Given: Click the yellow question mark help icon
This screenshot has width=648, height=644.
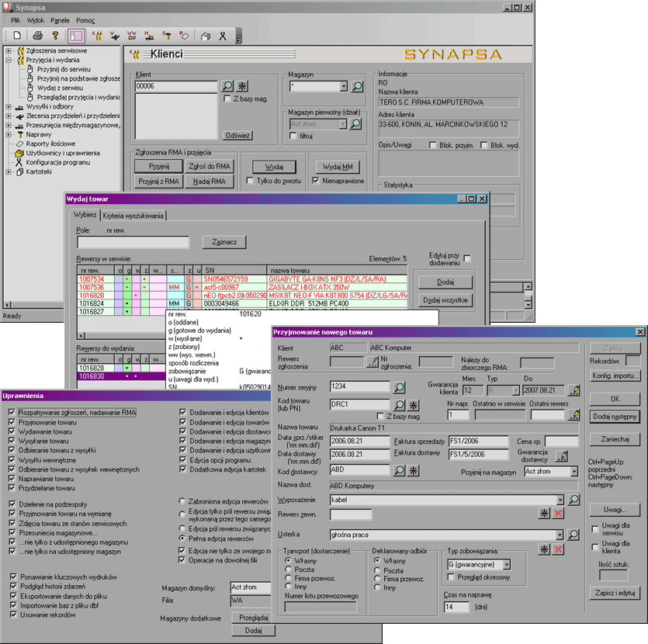Looking at the screenshot, I should 55,36.
